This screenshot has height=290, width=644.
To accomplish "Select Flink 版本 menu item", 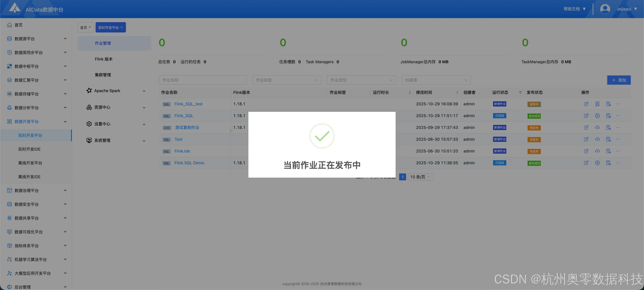I will (103, 59).
